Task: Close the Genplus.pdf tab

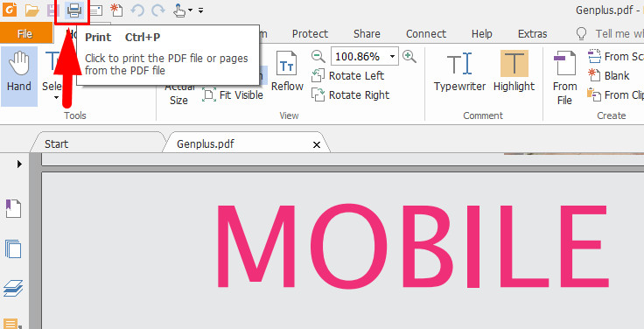Action: click(x=317, y=144)
